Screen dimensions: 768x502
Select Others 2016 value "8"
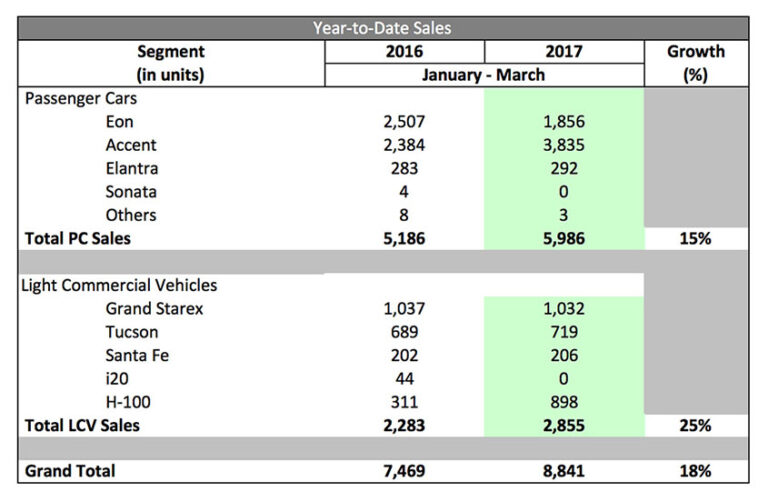404,215
